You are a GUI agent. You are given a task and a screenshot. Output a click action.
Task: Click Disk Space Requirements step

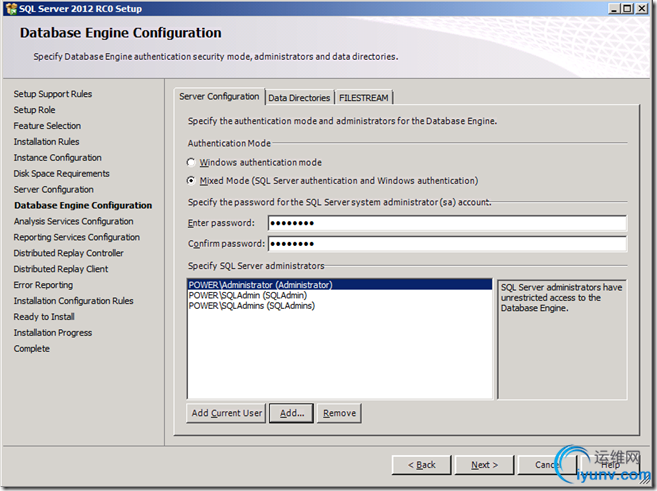pos(62,173)
